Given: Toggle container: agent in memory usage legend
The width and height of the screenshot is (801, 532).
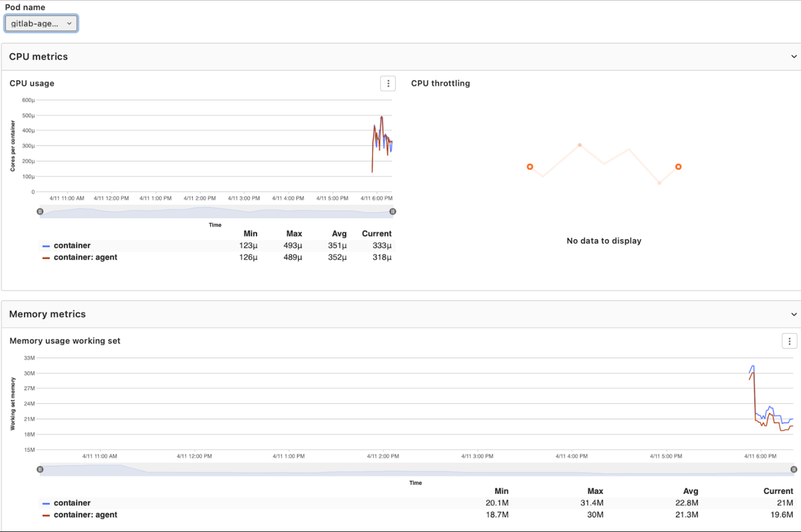Looking at the screenshot, I should pyautogui.click(x=85, y=515).
